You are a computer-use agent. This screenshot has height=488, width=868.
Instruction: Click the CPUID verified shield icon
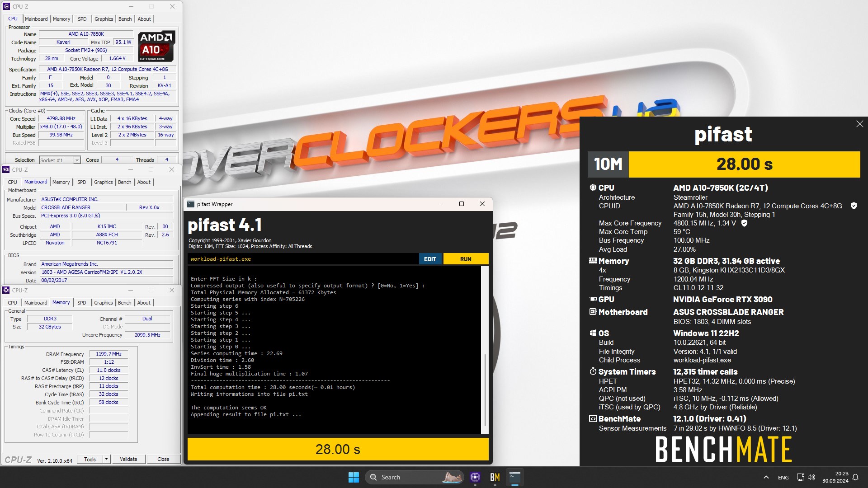point(854,206)
